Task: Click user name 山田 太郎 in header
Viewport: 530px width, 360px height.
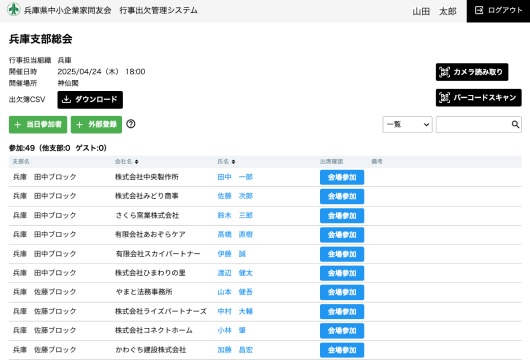Action: (x=434, y=11)
